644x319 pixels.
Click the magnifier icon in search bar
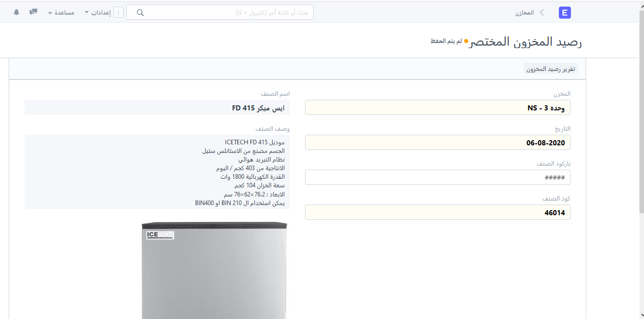[x=140, y=13]
